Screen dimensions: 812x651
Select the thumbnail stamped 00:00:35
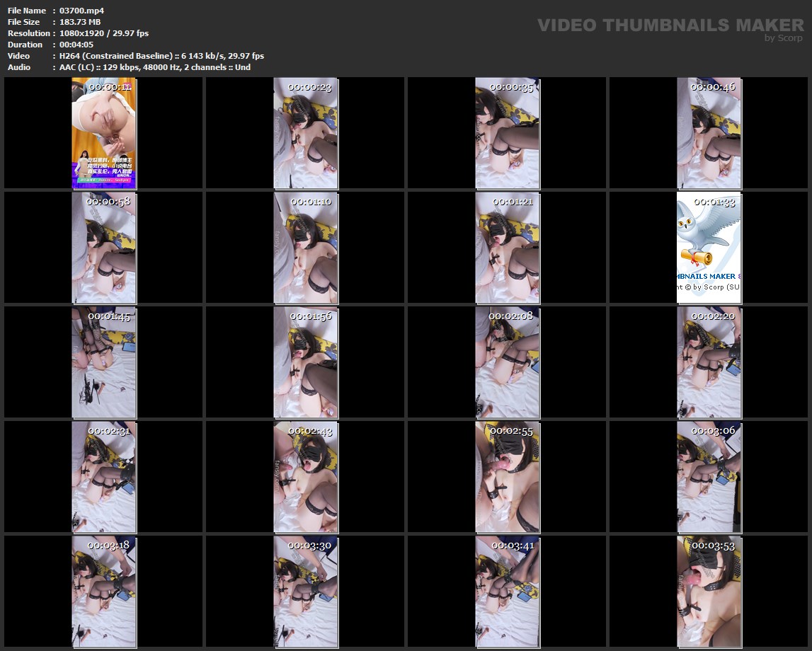(x=508, y=133)
